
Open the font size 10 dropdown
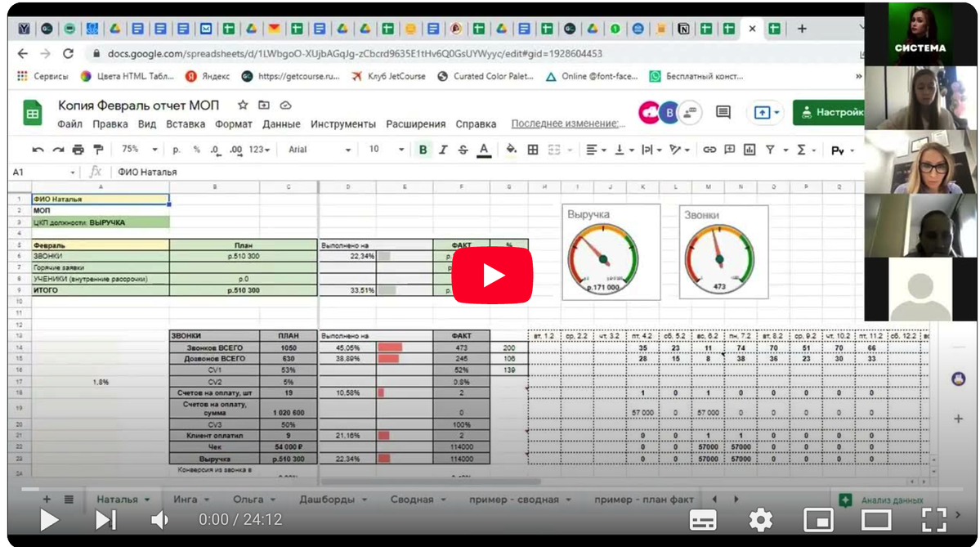point(386,150)
